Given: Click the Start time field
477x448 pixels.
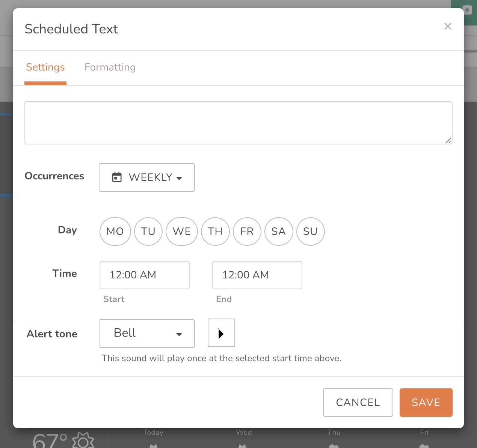Looking at the screenshot, I should [x=145, y=275].
